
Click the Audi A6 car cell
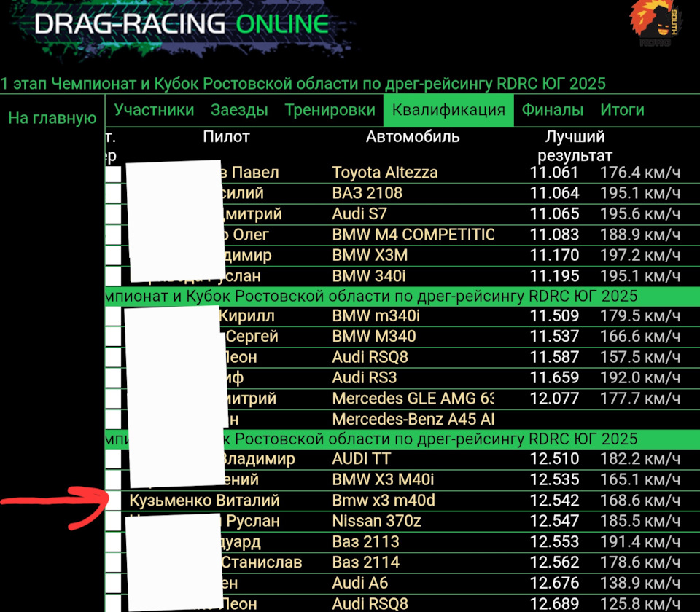(x=360, y=583)
